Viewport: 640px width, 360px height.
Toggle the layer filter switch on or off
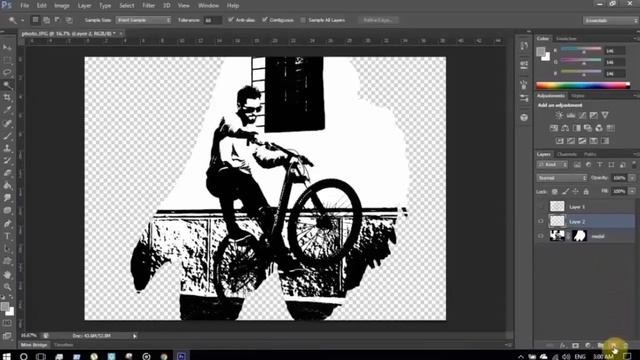click(634, 164)
